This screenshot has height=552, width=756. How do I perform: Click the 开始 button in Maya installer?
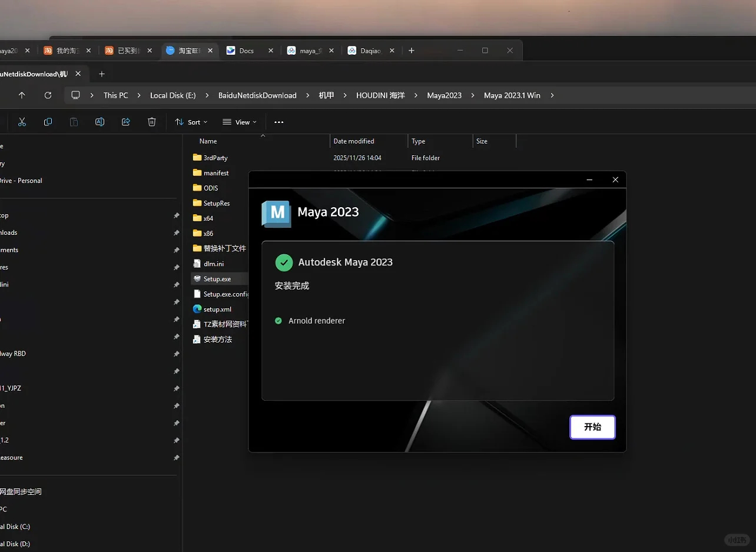click(592, 427)
